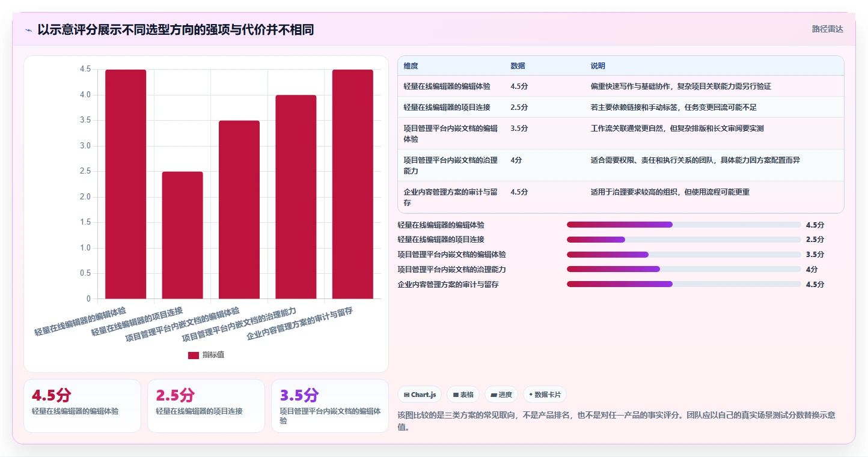The width and height of the screenshot is (868, 457).
Task: Click the 路径雷达 label in the header
Action: click(827, 29)
